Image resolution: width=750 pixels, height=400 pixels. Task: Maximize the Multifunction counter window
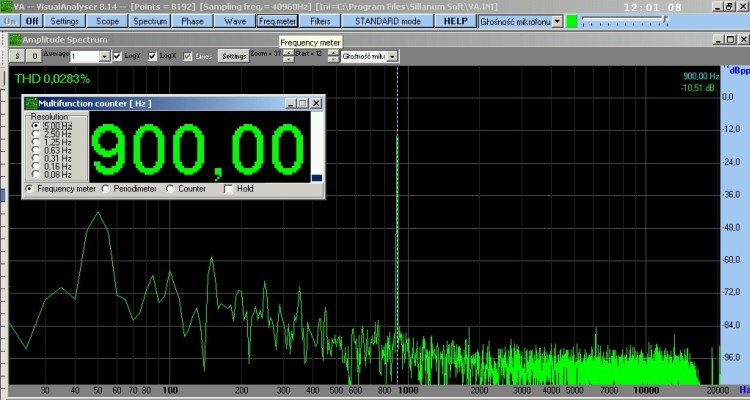[x=303, y=103]
